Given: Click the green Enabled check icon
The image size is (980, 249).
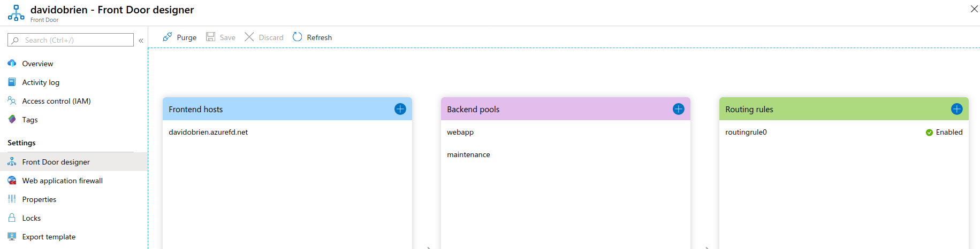Looking at the screenshot, I should [x=929, y=133].
